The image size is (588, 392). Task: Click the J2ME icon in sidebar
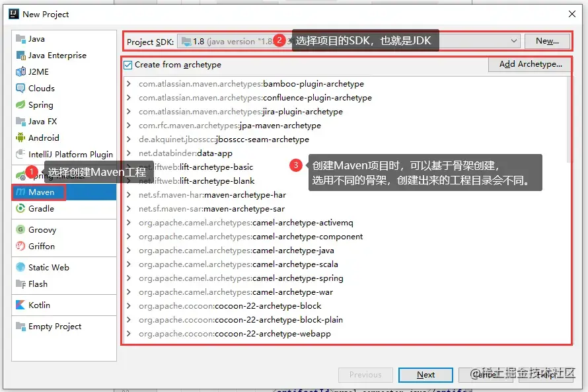pyautogui.click(x=20, y=71)
